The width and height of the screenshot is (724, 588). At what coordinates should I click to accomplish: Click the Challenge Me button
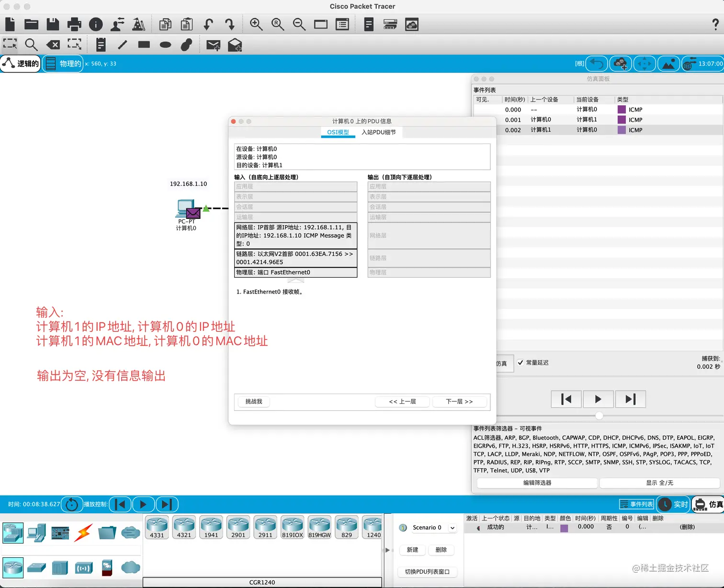click(254, 401)
